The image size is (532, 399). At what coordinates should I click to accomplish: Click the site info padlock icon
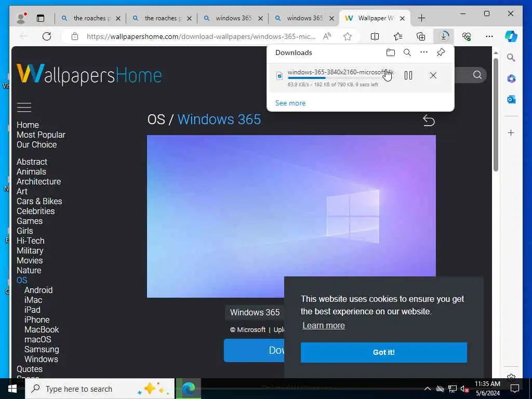click(x=75, y=37)
